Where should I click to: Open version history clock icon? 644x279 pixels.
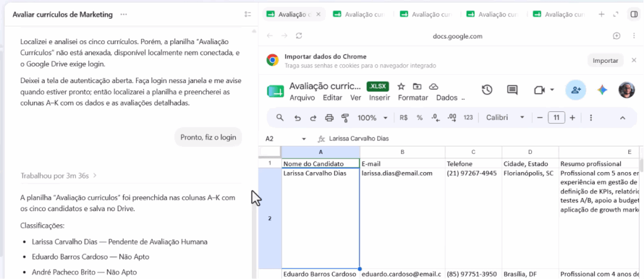coord(487,90)
